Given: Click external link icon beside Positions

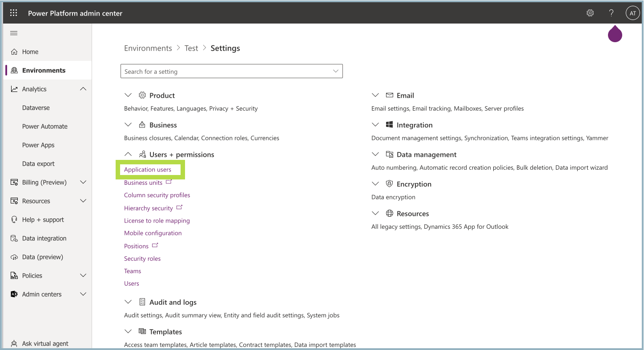Looking at the screenshot, I should click(x=155, y=245).
